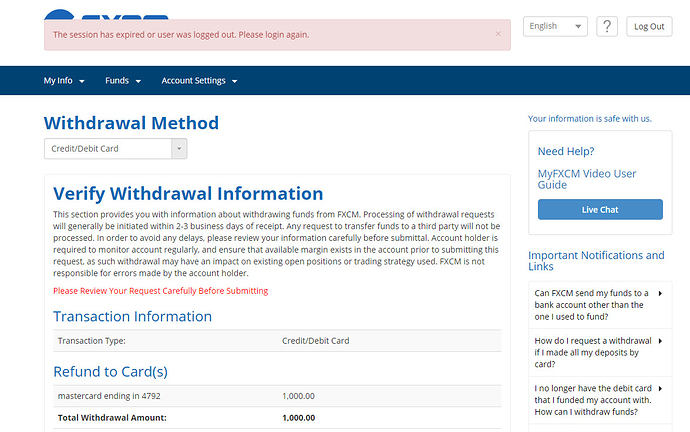Open the help question mark icon
The width and height of the screenshot is (690, 432).
tap(607, 26)
